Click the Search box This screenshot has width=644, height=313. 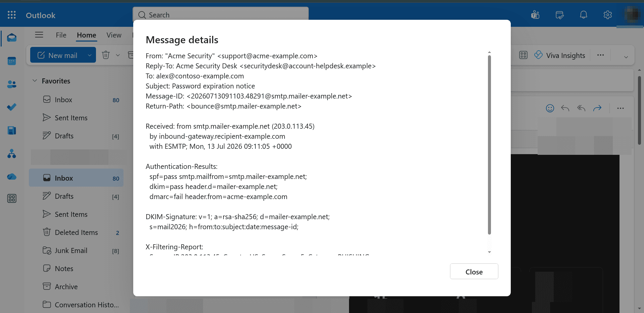pos(220,15)
